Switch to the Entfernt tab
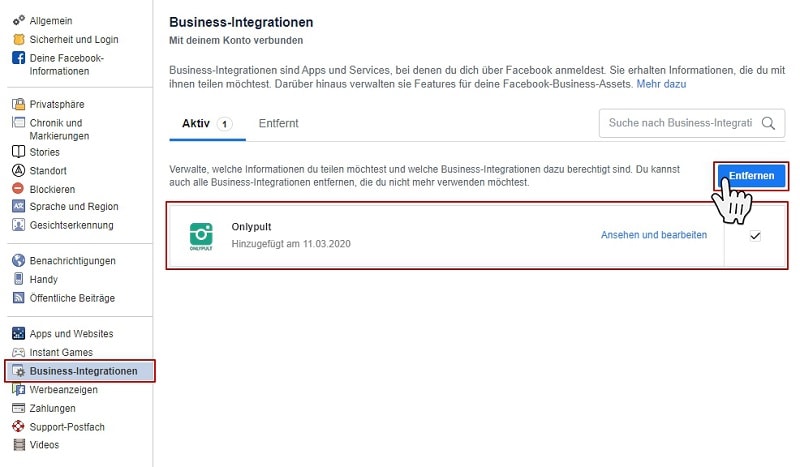The width and height of the screenshot is (800, 467). (x=278, y=123)
